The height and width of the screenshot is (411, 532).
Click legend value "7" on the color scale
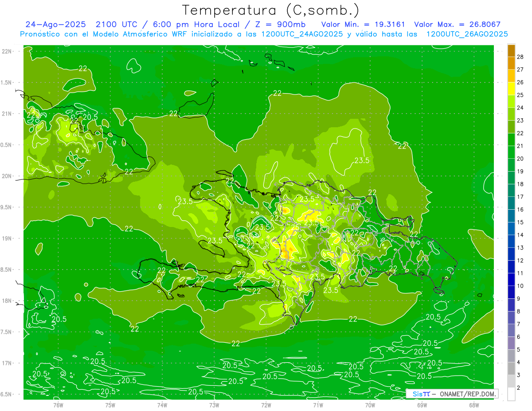520,324
